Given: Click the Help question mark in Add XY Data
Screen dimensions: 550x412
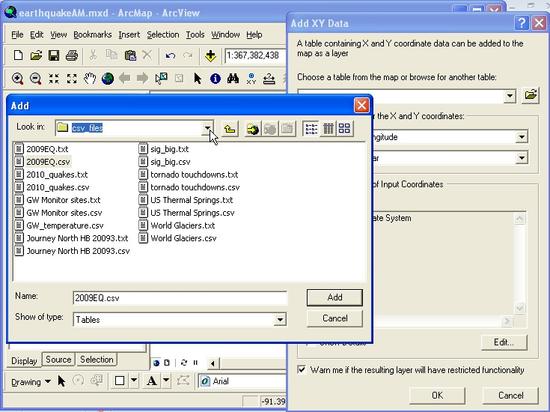Looking at the screenshot, I should (522, 23).
